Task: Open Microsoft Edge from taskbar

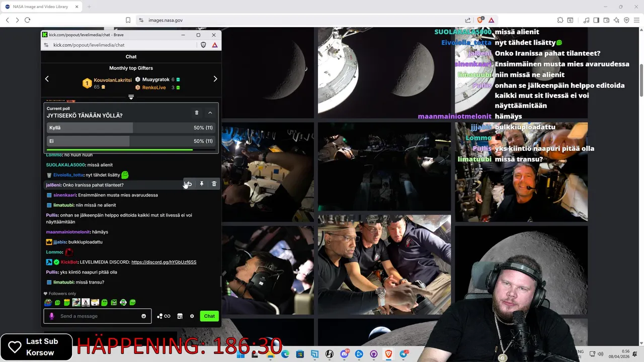Action: (x=285, y=354)
